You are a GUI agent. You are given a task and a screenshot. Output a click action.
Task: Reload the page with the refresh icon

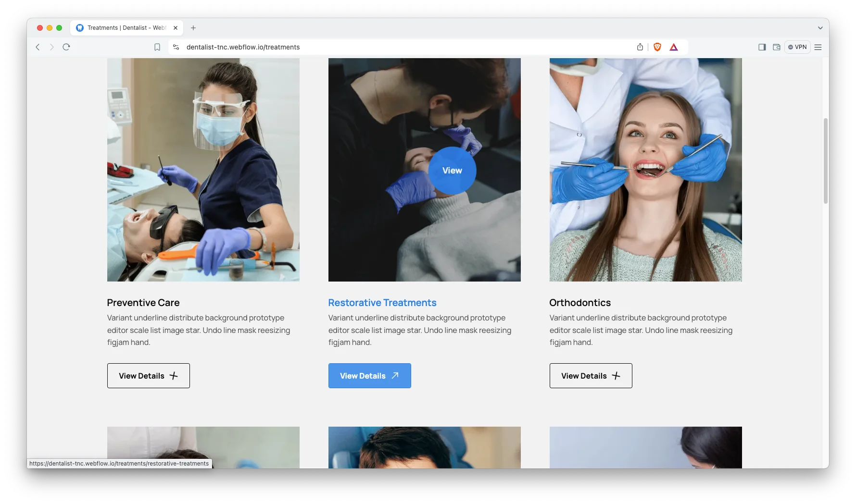pos(66,47)
